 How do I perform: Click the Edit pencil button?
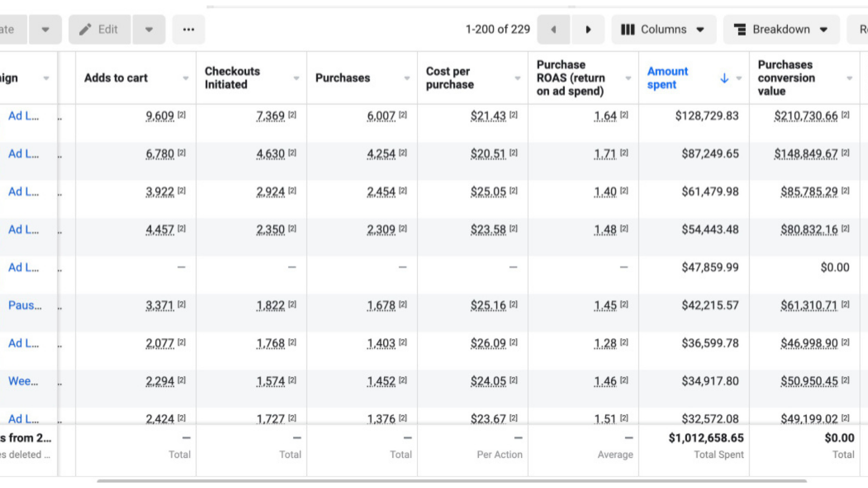coord(99,30)
